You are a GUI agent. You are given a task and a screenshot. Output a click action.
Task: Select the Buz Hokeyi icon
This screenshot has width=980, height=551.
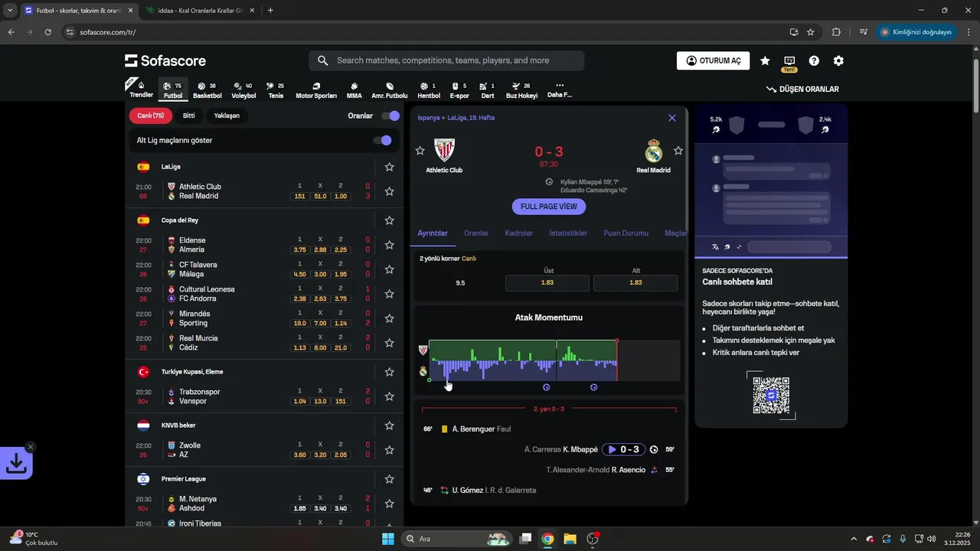coord(521,90)
